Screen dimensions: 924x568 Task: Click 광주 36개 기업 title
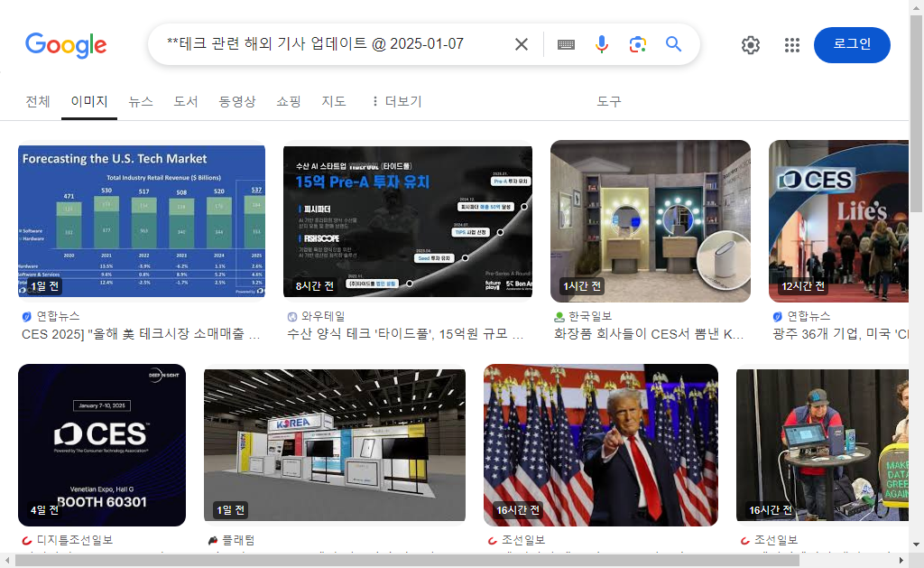pyautogui.click(x=840, y=334)
